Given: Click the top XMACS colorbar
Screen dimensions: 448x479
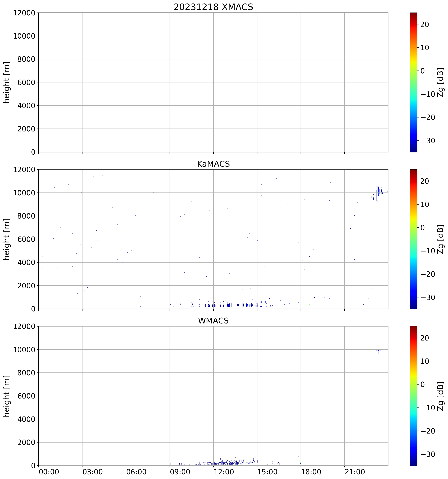Looking at the screenshot, I should click(413, 82).
